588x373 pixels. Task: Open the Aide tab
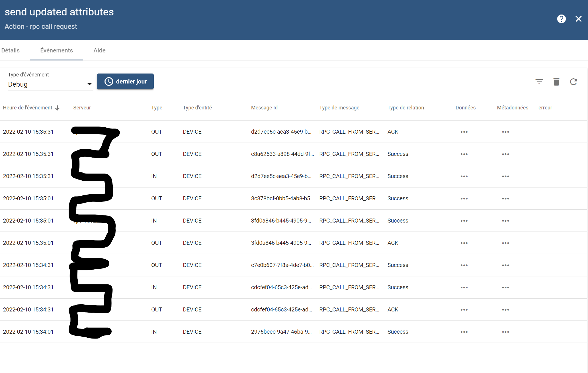coord(99,50)
